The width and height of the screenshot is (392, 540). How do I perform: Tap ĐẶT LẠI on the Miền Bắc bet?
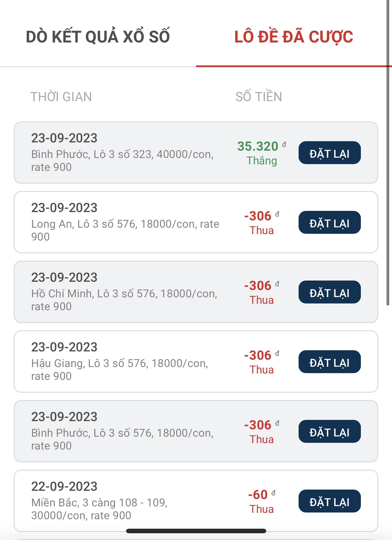[329, 501]
